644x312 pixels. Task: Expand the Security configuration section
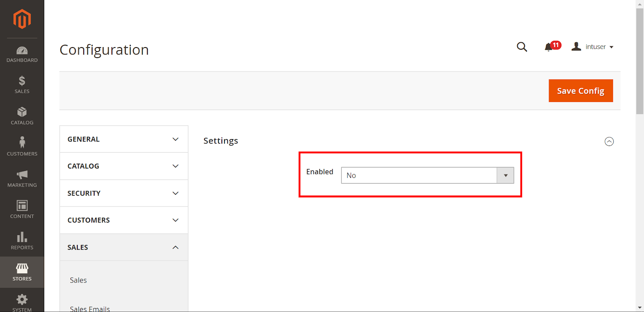[x=124, y=193]
